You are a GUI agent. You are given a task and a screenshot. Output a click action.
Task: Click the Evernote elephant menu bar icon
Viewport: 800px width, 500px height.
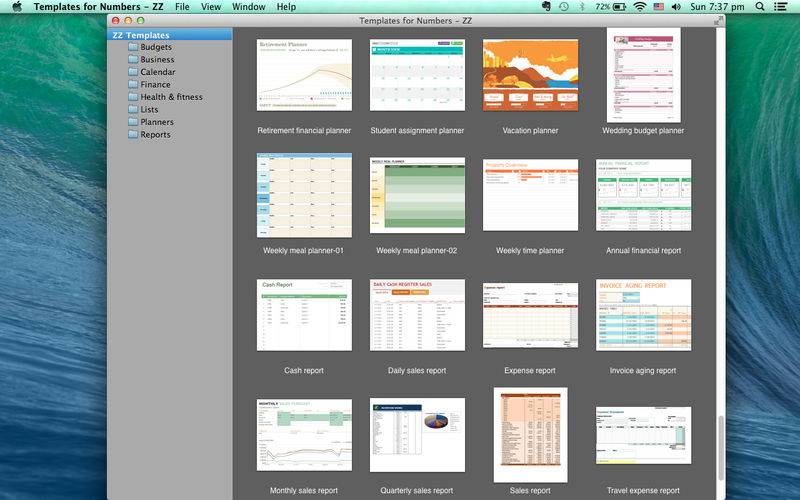coord(546,7)
